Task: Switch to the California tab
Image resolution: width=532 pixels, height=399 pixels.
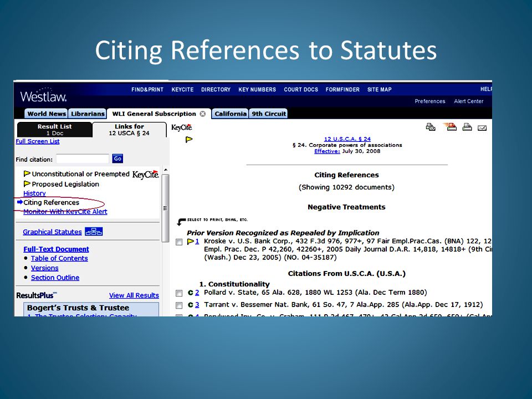Action: pos(231,114)
